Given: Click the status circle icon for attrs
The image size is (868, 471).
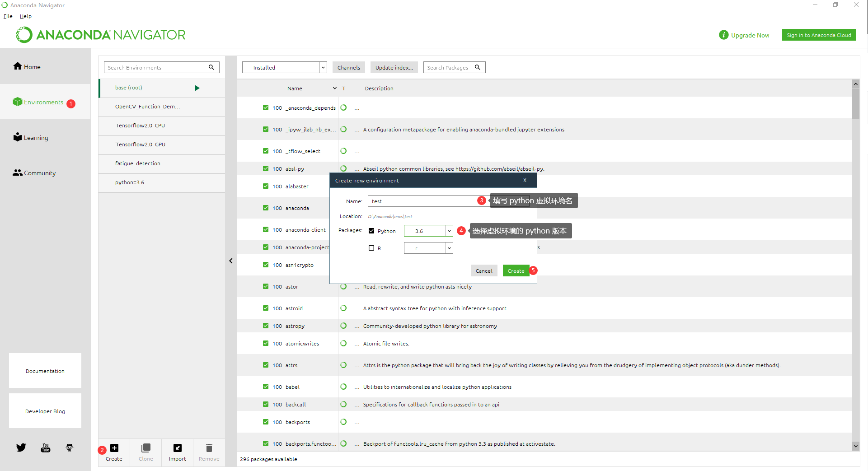Looking at the screenshot, I should point(343,365).
